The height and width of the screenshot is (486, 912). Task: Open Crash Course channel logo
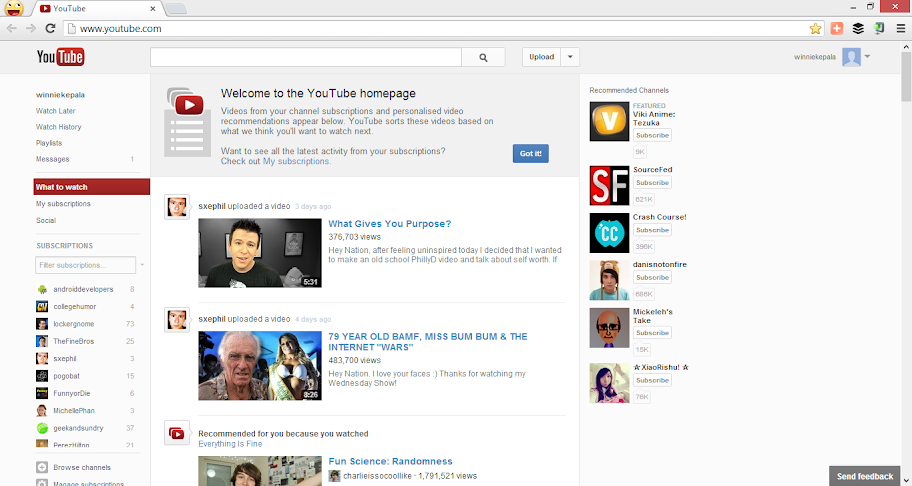(x=609, y=233)
